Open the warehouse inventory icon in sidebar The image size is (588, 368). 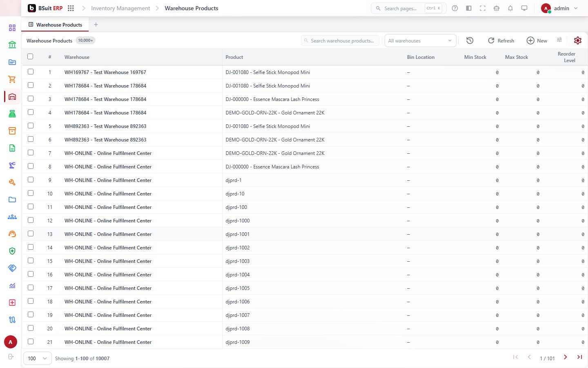12,96
